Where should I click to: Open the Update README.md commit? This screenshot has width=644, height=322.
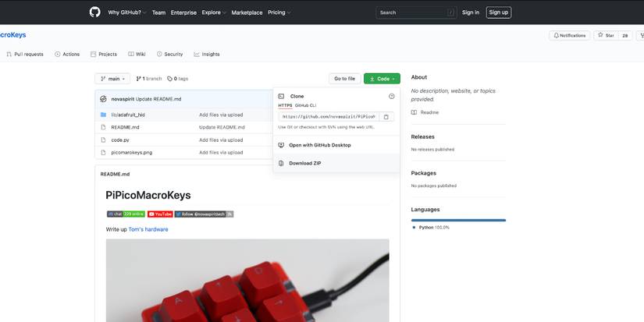[x=158, y=99]
